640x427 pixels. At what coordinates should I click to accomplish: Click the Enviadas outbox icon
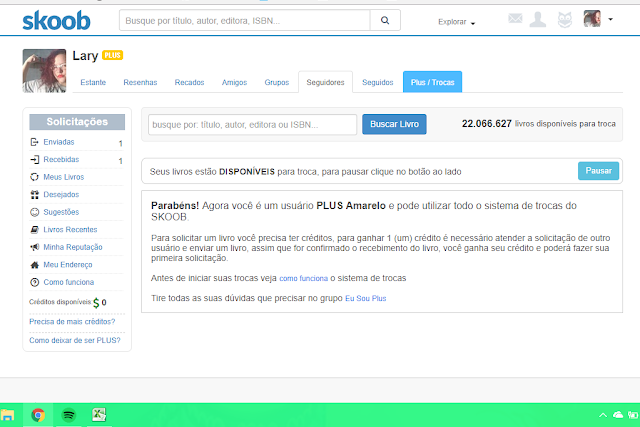pos(35,142)
